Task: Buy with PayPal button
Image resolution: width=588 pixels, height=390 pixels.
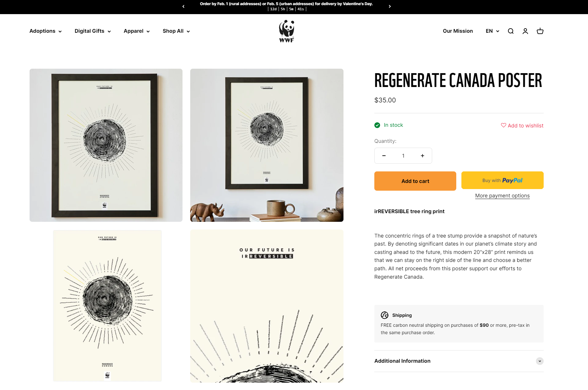Action: coord(503,180)
